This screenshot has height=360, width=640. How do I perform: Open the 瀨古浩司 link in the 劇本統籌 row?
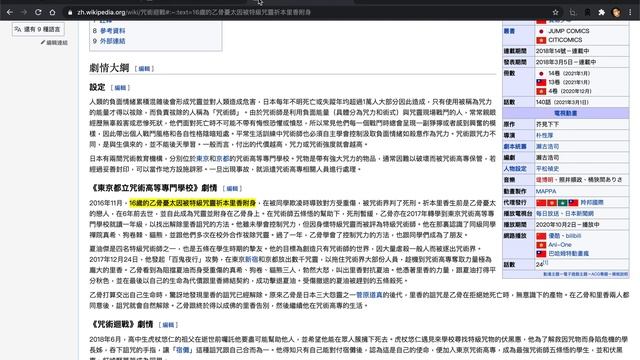[547, 147]
